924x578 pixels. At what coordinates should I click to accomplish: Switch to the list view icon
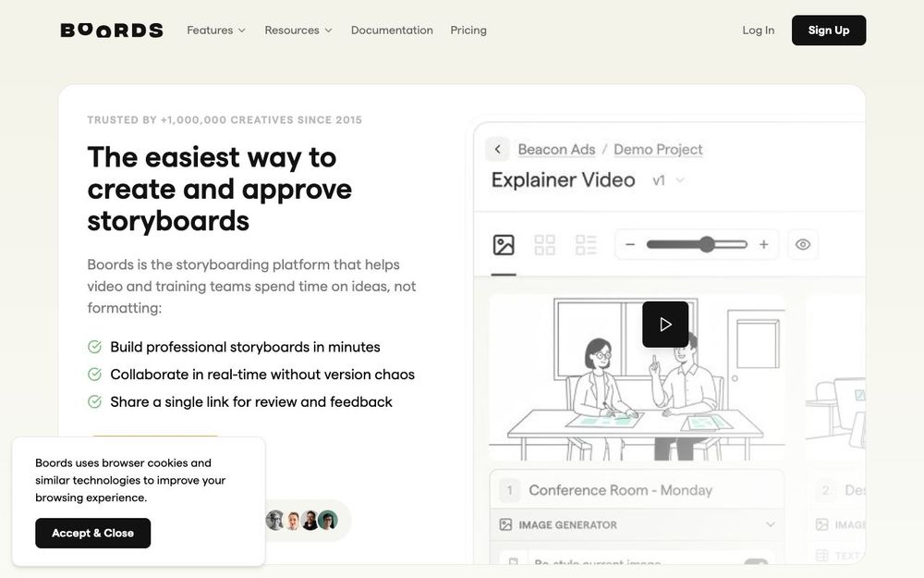[x=586, y=245]
